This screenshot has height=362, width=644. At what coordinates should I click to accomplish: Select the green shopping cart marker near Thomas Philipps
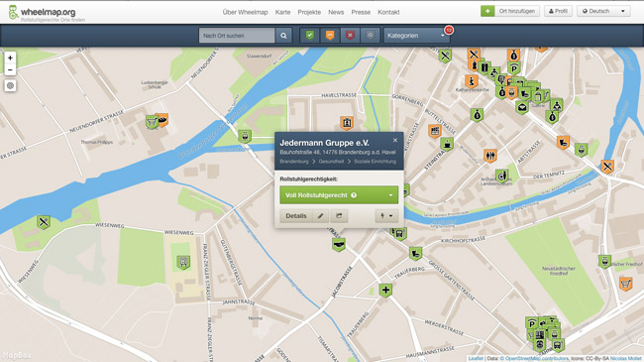152,122
